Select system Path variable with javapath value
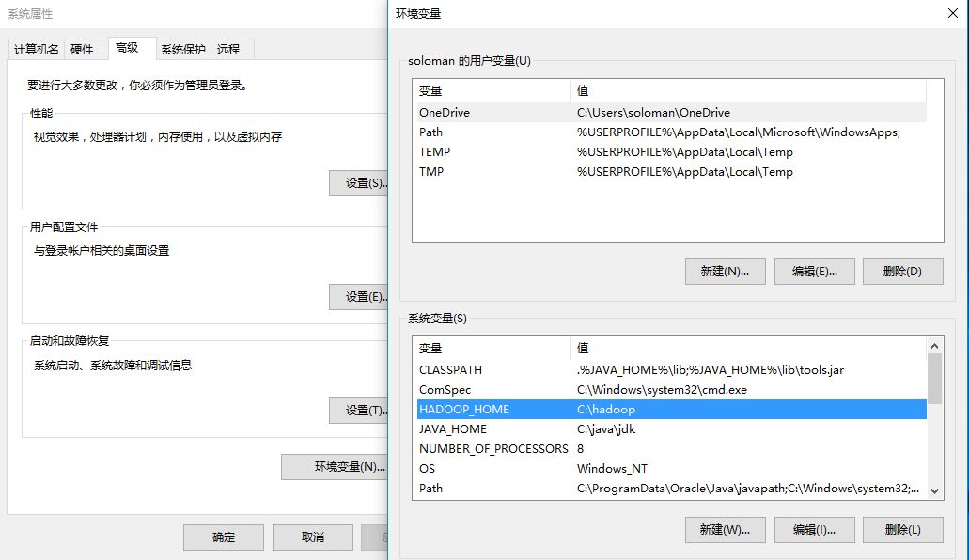The width and height of the screenshot is (969, 560). coord(672,489)
